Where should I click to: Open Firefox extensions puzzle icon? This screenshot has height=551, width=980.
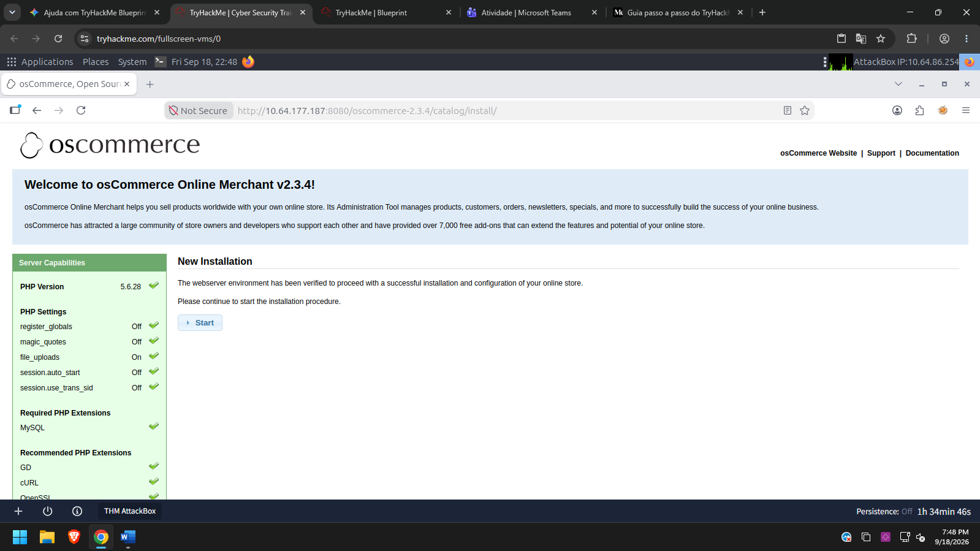(919, 110)
